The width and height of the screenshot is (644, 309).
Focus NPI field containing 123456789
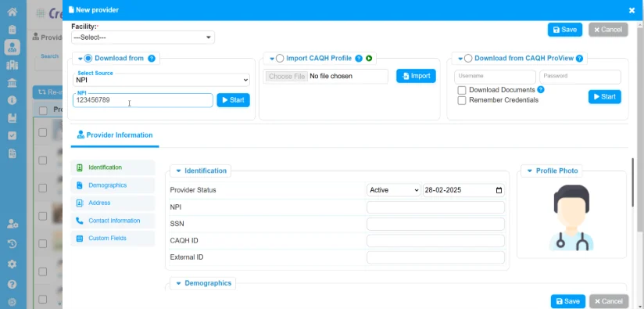tap(143, 100)
